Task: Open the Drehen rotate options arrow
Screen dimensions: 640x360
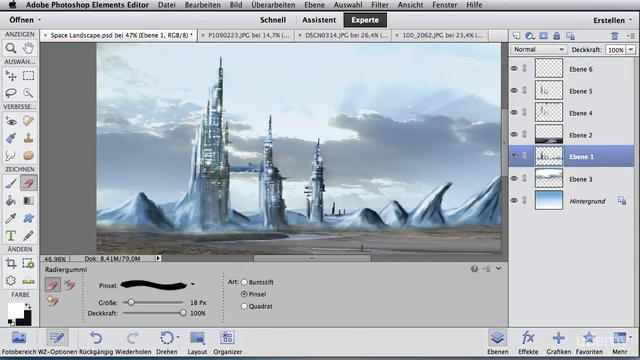Action: coord(178,337)
